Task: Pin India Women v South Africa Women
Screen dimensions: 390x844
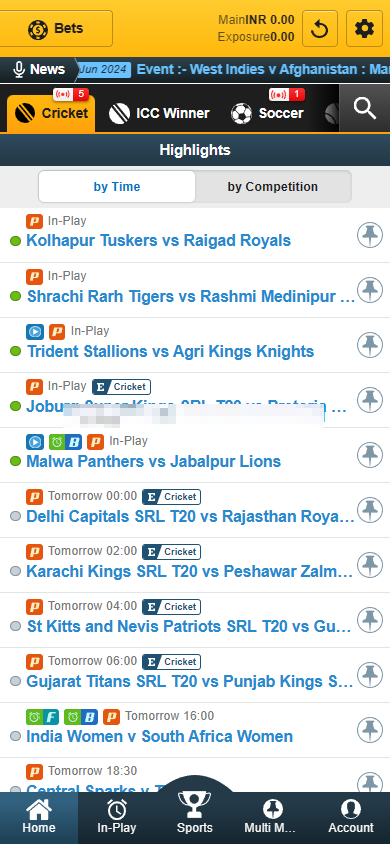Action: click(370, 730)
